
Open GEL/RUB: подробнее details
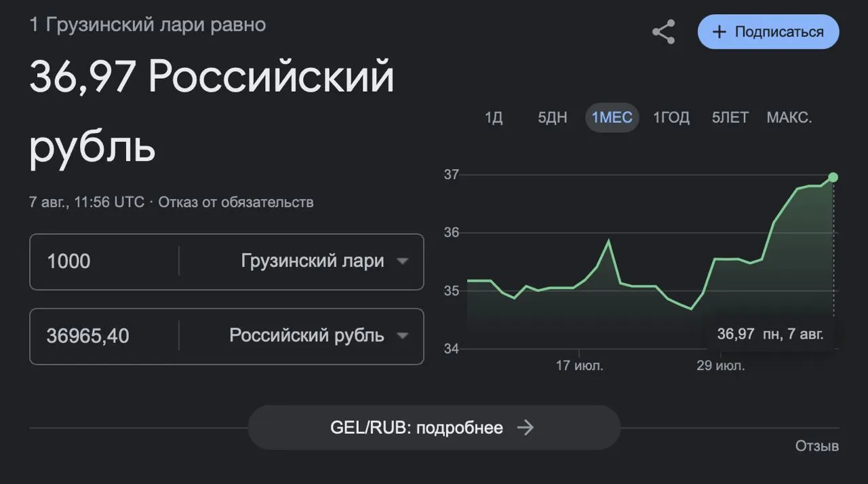tap(434, 428)
